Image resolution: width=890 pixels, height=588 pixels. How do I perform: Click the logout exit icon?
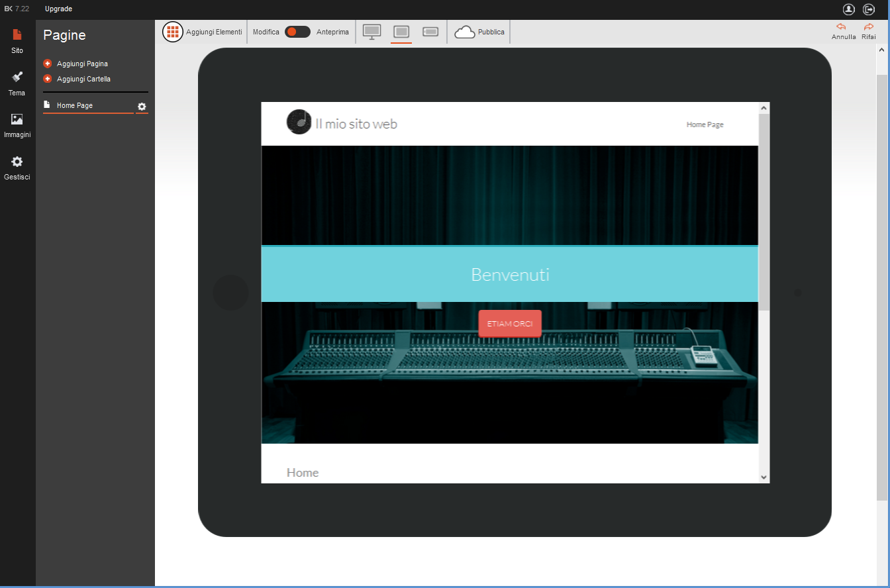[x=869, y=9]
